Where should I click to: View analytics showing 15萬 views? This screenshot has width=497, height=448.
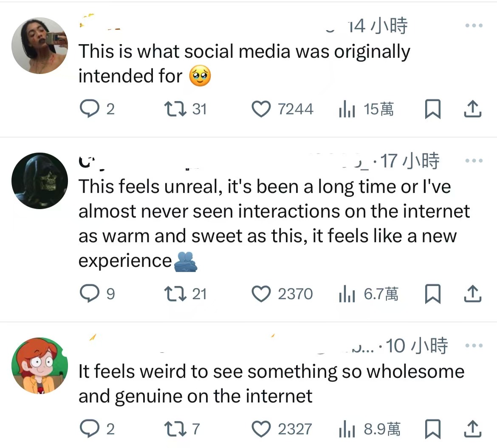[x=347, y=110]
